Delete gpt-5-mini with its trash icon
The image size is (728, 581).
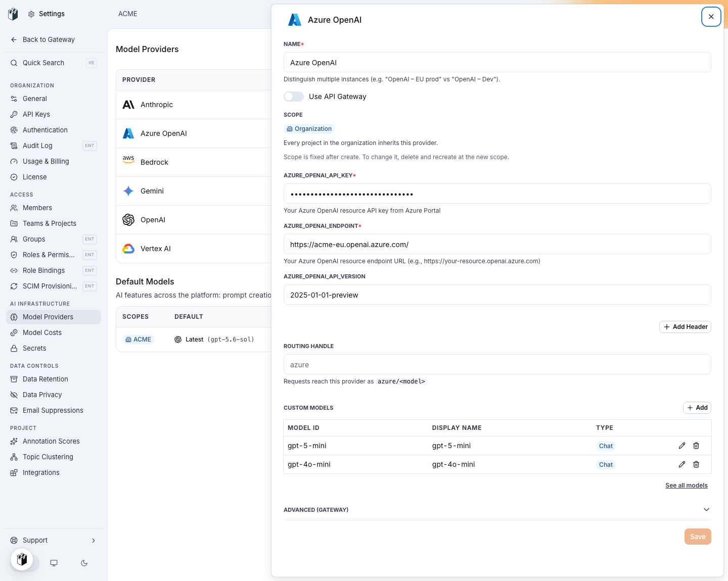coord(696,446)
